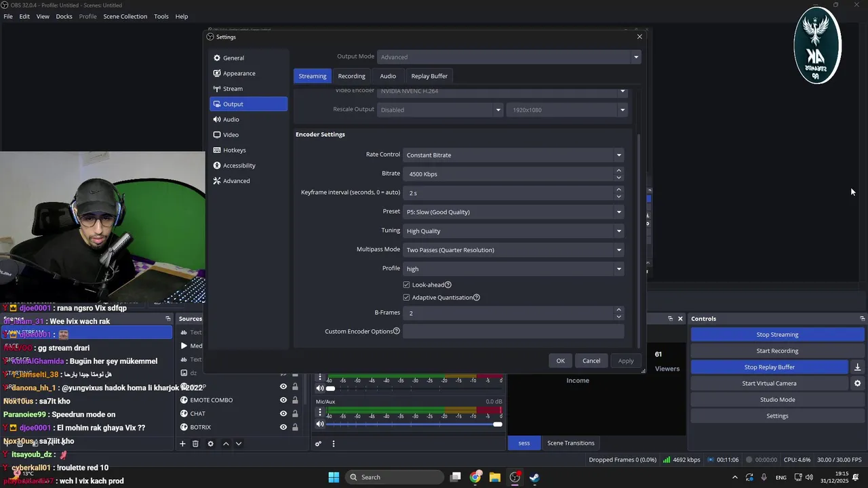
Task: Add a new source with plus icon
Action: pyautogui.click(x=182, y=443)
